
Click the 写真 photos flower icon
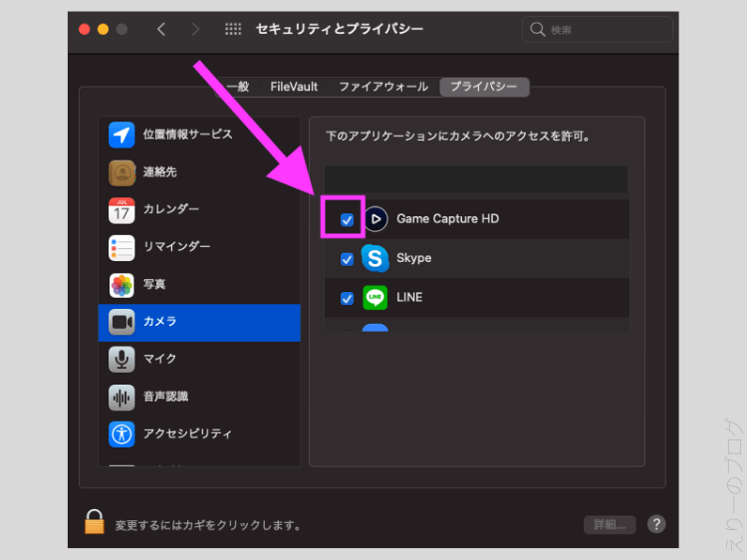122,285
